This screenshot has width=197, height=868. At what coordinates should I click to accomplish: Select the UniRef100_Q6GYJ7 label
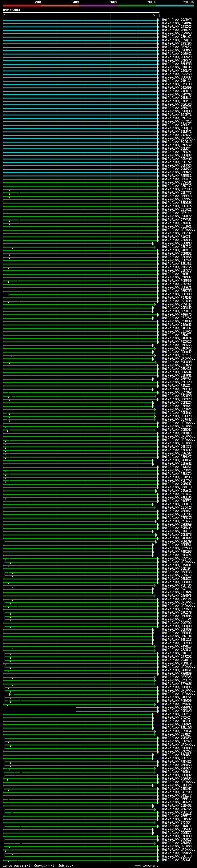pyautogui.click(x=177, y=714)
